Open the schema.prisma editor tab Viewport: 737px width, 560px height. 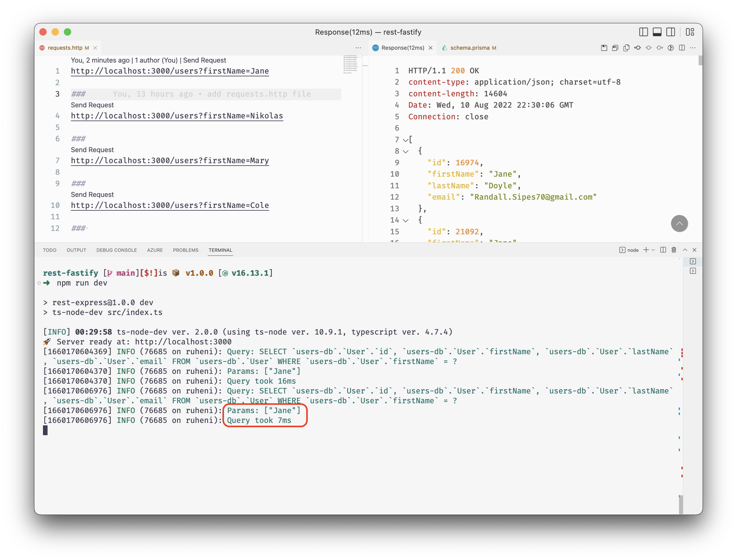click(x=469, y=48)
